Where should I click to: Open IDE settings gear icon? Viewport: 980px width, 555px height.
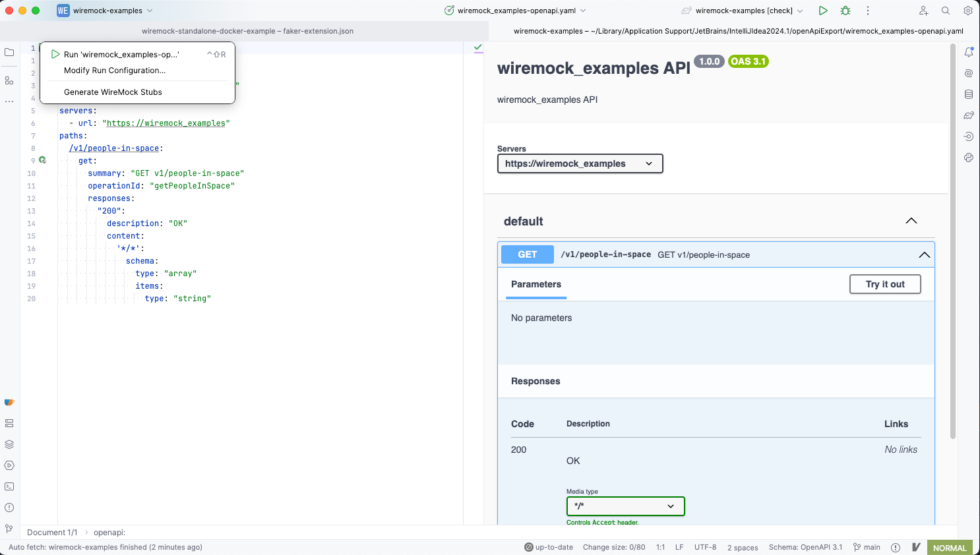click(968, 11)
